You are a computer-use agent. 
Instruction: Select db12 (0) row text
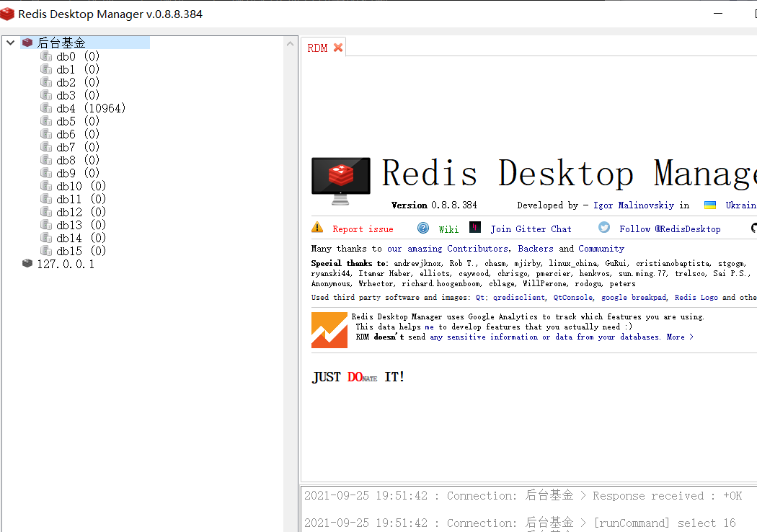81,213
